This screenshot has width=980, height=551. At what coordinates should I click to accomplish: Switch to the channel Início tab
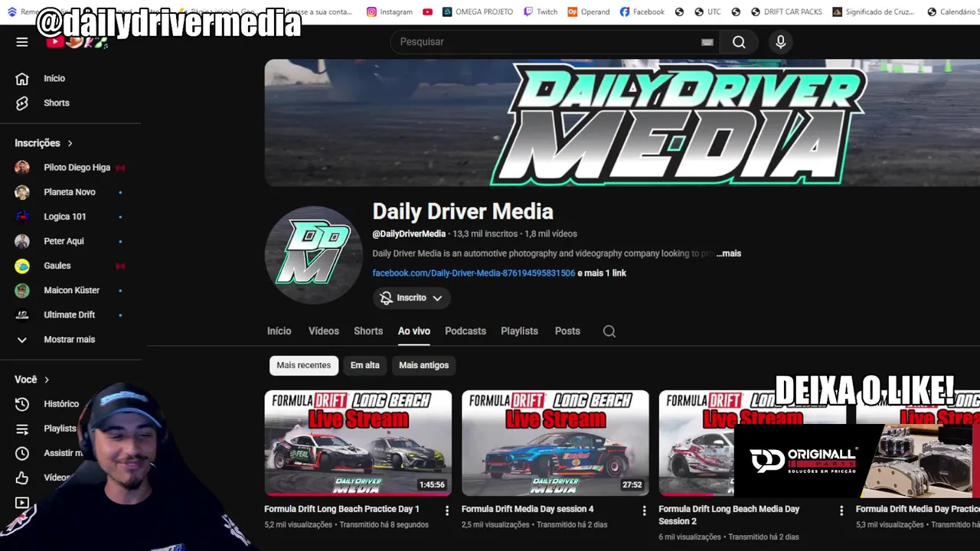coord(279,331)
